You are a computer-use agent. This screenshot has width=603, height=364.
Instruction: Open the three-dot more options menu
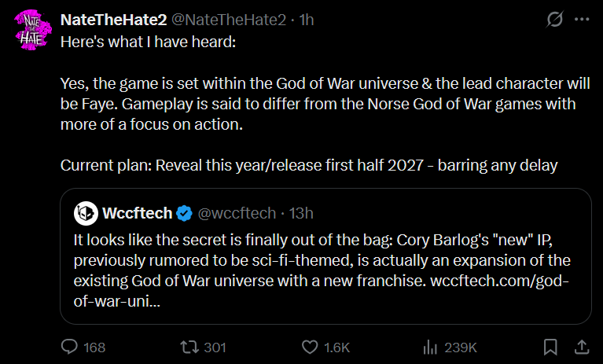pyautogui.click(x=582, y=19)
